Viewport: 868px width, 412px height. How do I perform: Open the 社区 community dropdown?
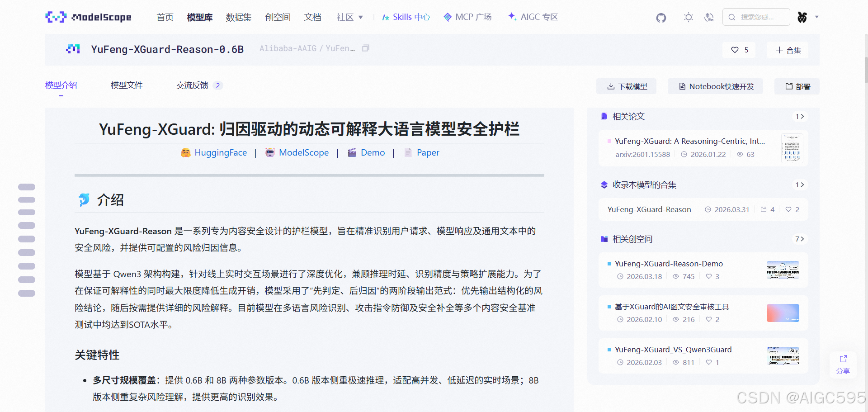pyautogui.click(x=349, y=17)
